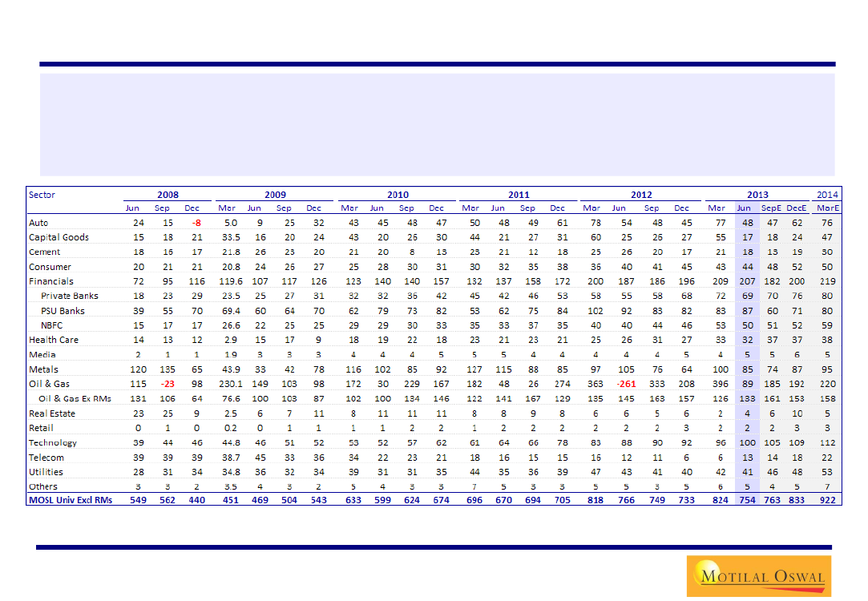
Task: Select the Technology row label
Action: tap(53, 442)
